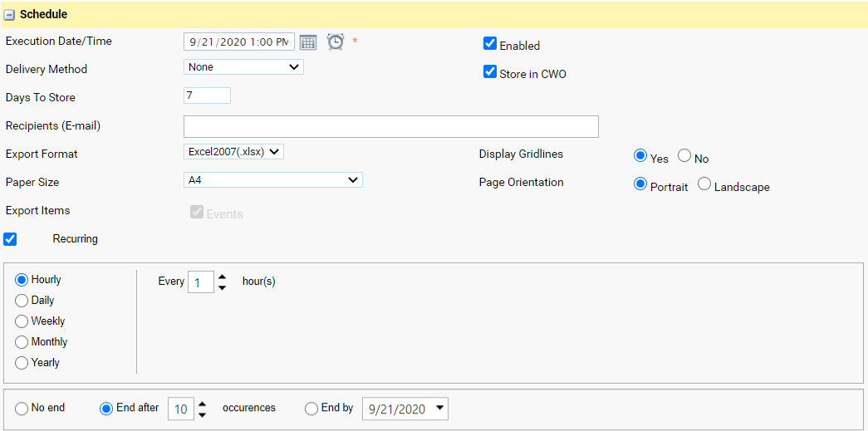
Task: Select the No end option
Action: coord(22,409)
